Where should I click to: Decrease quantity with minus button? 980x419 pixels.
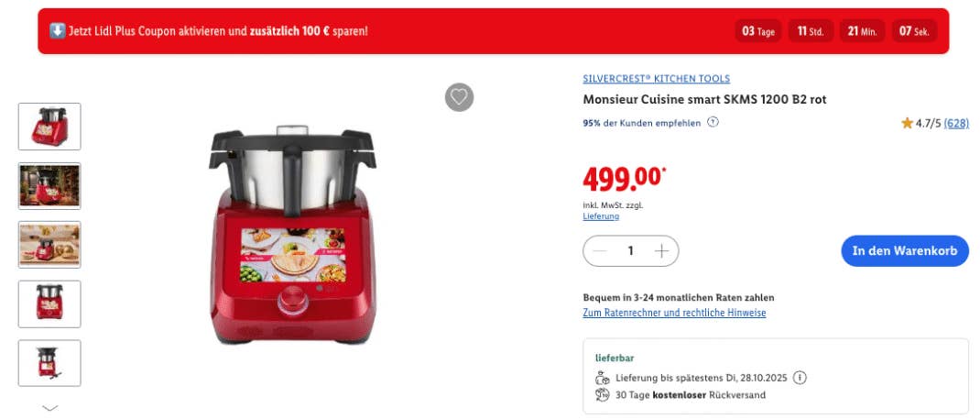[599, 251]
